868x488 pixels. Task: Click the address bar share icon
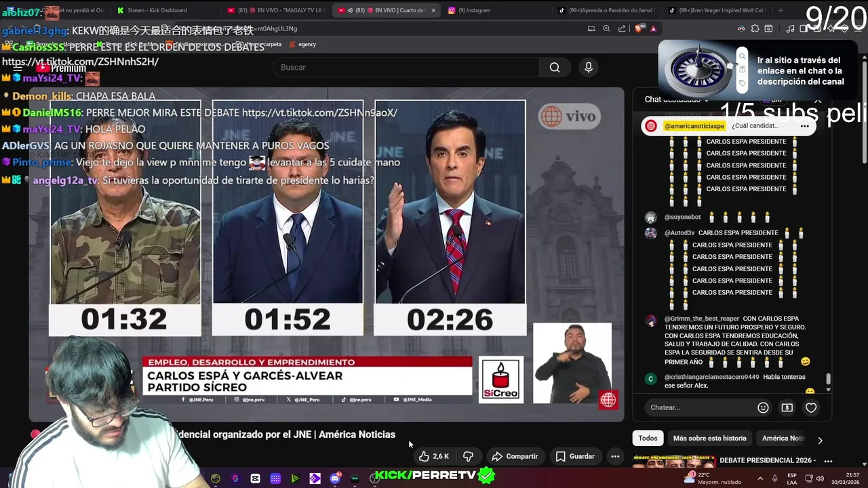click(623, 28)
